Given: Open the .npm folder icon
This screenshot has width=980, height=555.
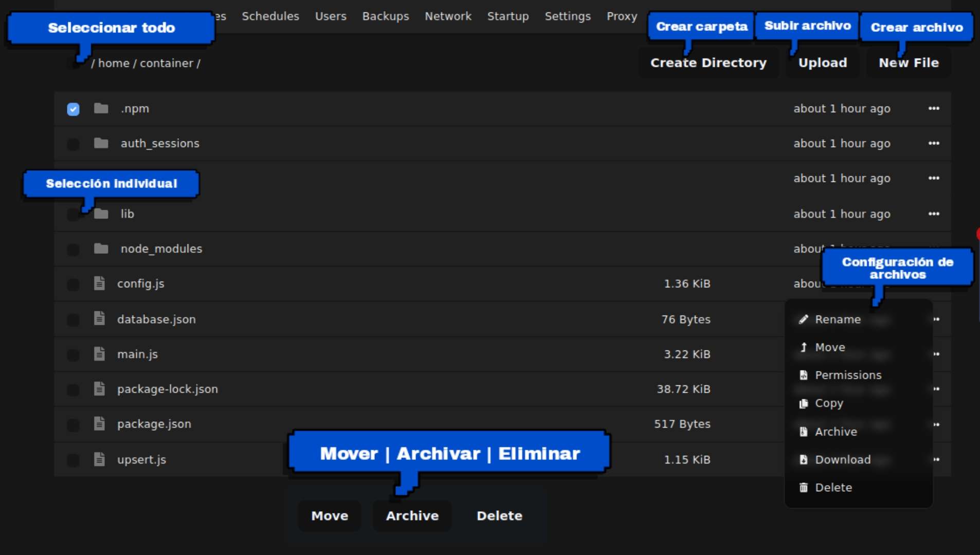Looking at the screenshot, I should point(101,108).
